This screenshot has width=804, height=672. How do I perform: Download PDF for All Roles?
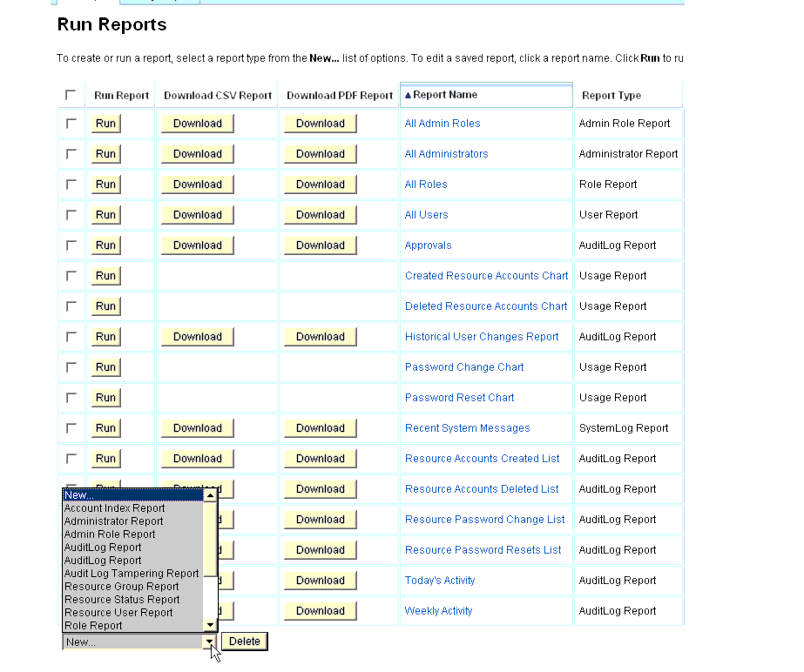coord(321,184)
